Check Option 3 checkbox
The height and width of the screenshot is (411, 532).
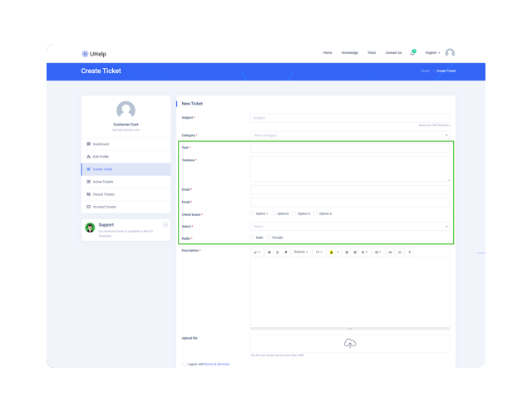pos(294,213)
